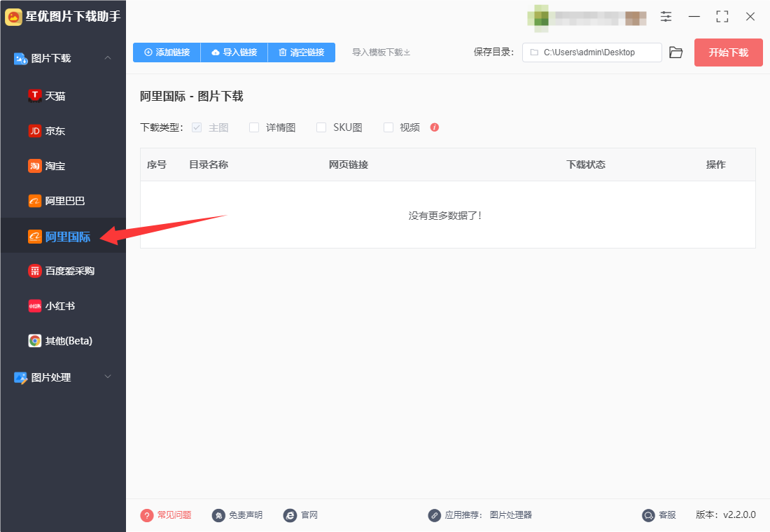Image resolution: width=770 pixels, height=532 pixels.
Task: Collapse the 图片下载 section chevron
Action: coord(108,58)
